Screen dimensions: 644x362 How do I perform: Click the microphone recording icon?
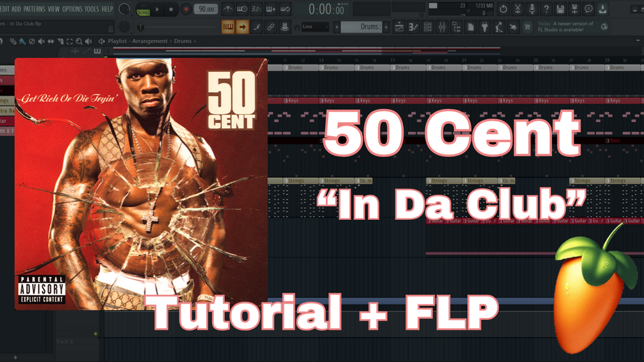click(532, 8)
